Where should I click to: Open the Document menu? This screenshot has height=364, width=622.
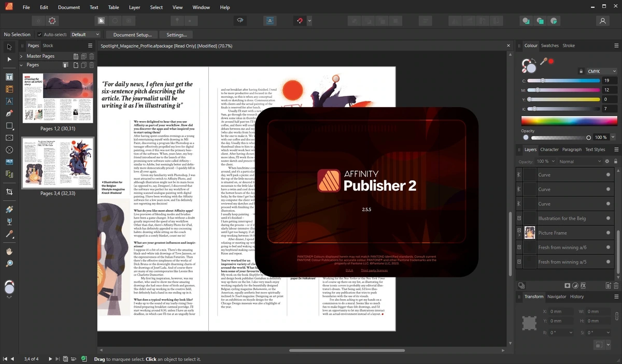69,7
